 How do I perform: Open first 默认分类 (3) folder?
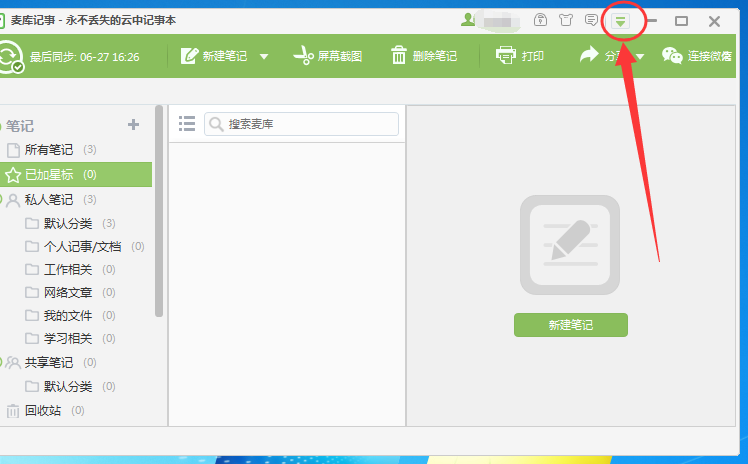[70, 223]
